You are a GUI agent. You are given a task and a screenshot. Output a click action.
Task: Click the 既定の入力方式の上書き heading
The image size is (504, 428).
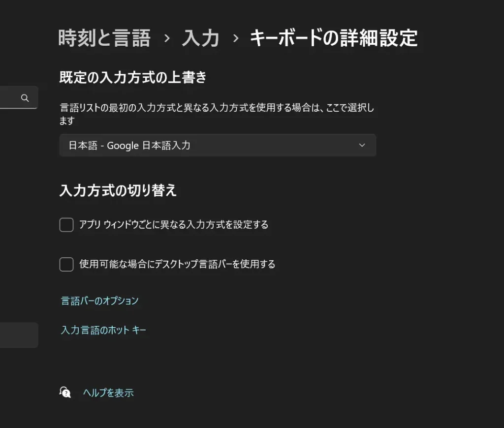coord(133,77)
